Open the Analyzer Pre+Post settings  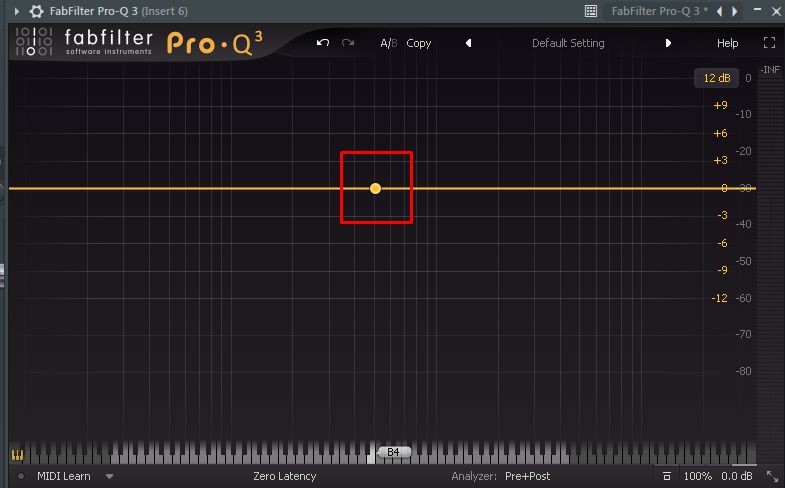click(x=527, y=476)
